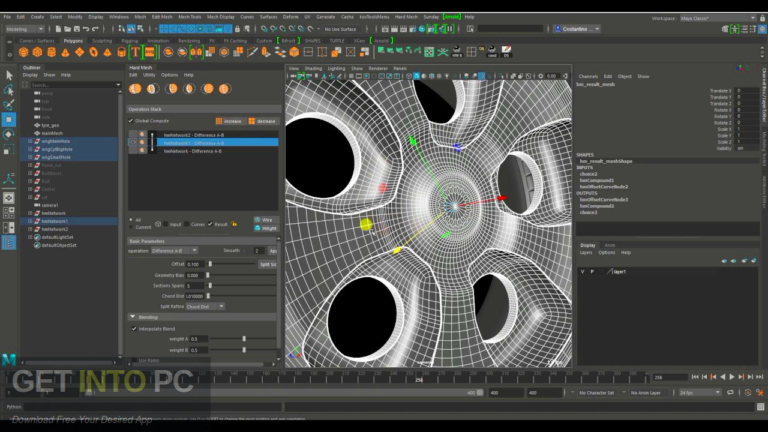The width and height of the screenshot is (768, 432).
Task: Click the increase button in Operators Stack
Action: (229, 121)
